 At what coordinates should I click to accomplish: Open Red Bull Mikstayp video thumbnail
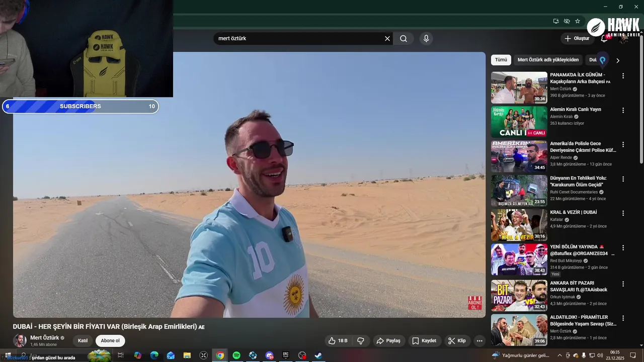[x=519, y=259]
